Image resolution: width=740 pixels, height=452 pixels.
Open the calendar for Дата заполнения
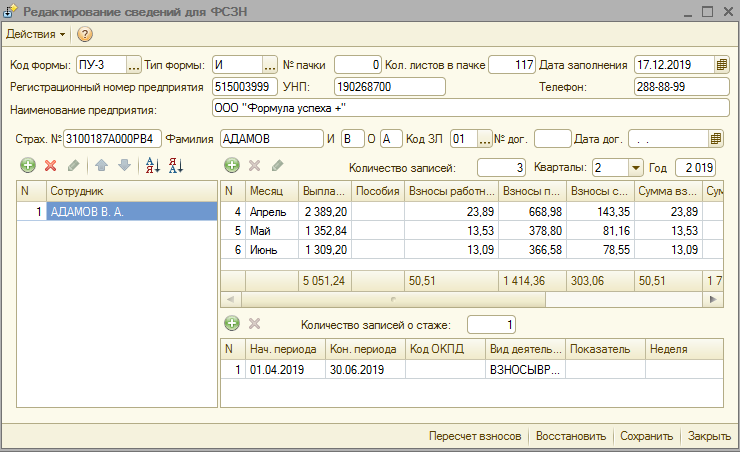[722, 65]
